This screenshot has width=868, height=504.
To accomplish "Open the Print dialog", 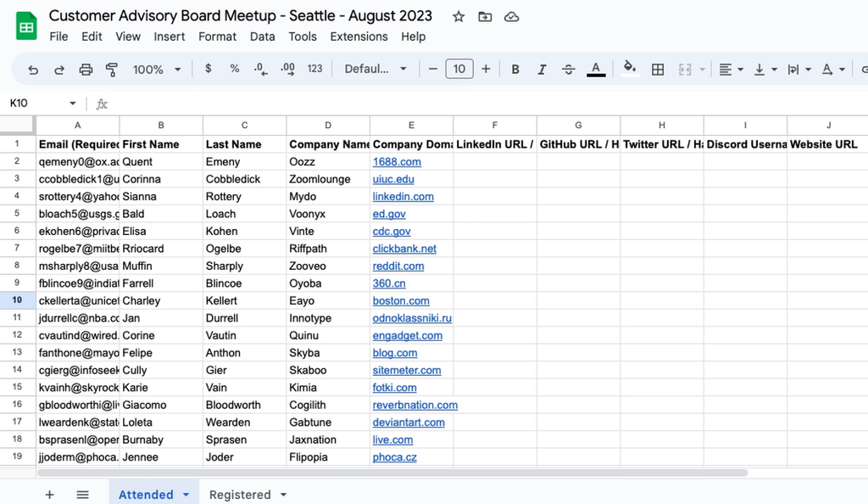I will click(x=86, y=70).
